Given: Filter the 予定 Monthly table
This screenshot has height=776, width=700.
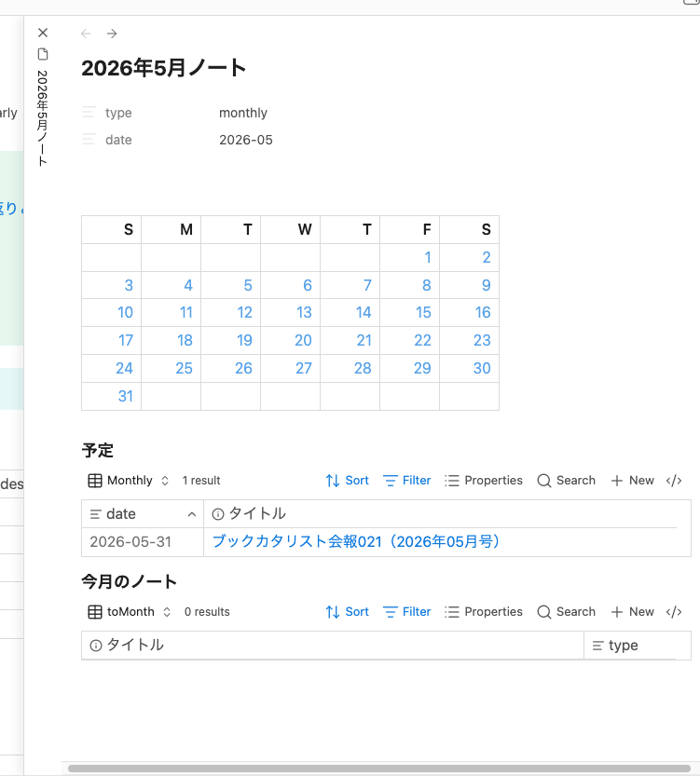Looking at the screenshot, I should 407,481.
